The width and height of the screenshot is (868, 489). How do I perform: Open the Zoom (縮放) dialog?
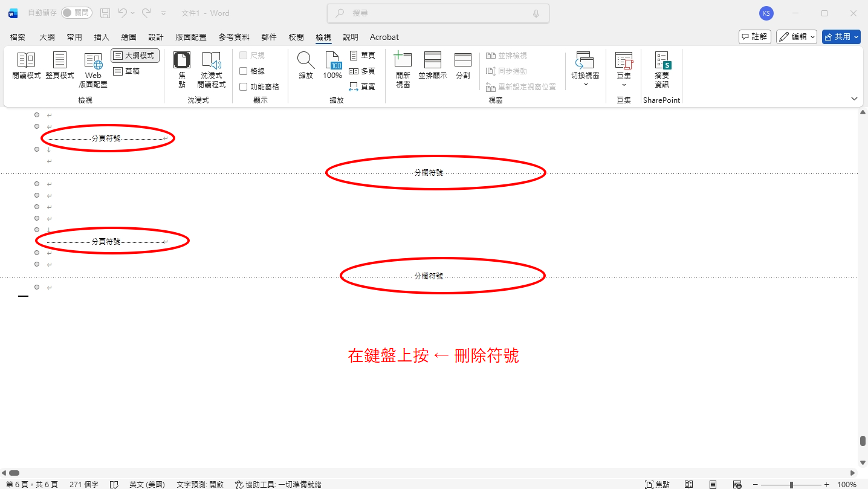(306, 66)
